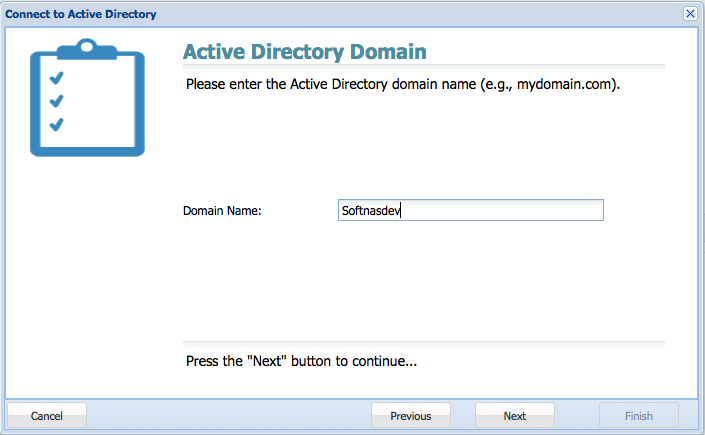Click the separator line below the heading
705x435 pixels.
point(424,66)
